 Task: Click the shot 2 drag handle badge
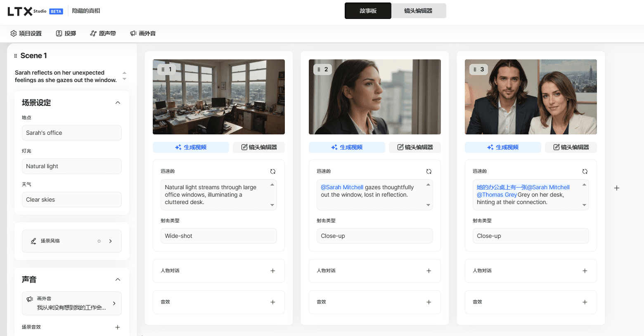(x=323, y=69)
